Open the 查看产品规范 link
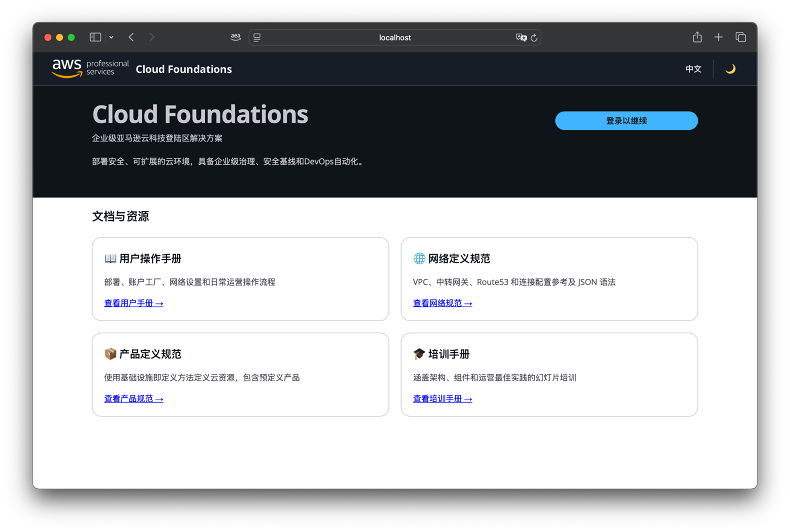The image size is (790, 532). [x=133, y=399]
